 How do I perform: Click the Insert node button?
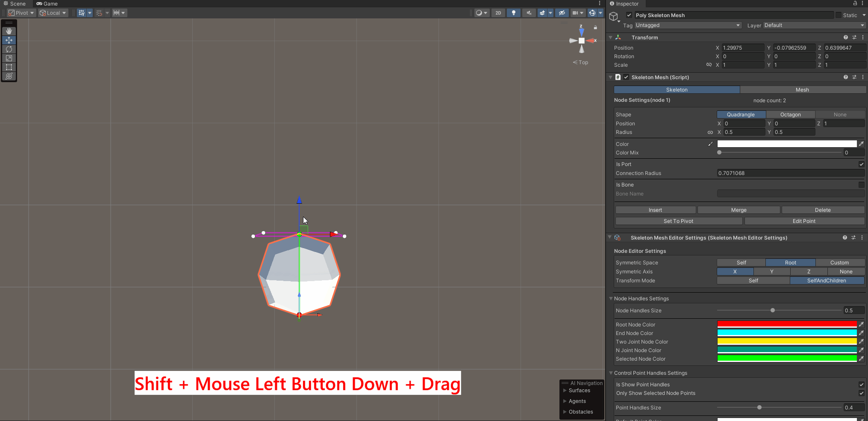(655, 210)
